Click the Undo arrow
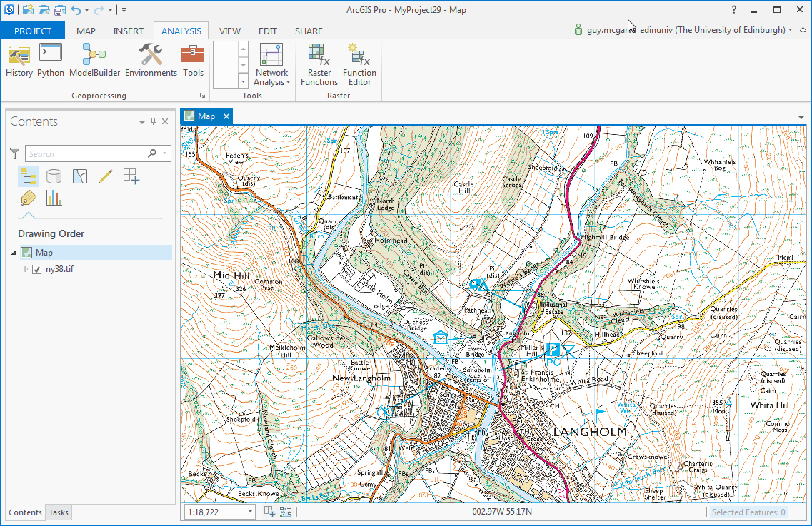The width and height of the screenshot is (812, 526). coord(76,9)
